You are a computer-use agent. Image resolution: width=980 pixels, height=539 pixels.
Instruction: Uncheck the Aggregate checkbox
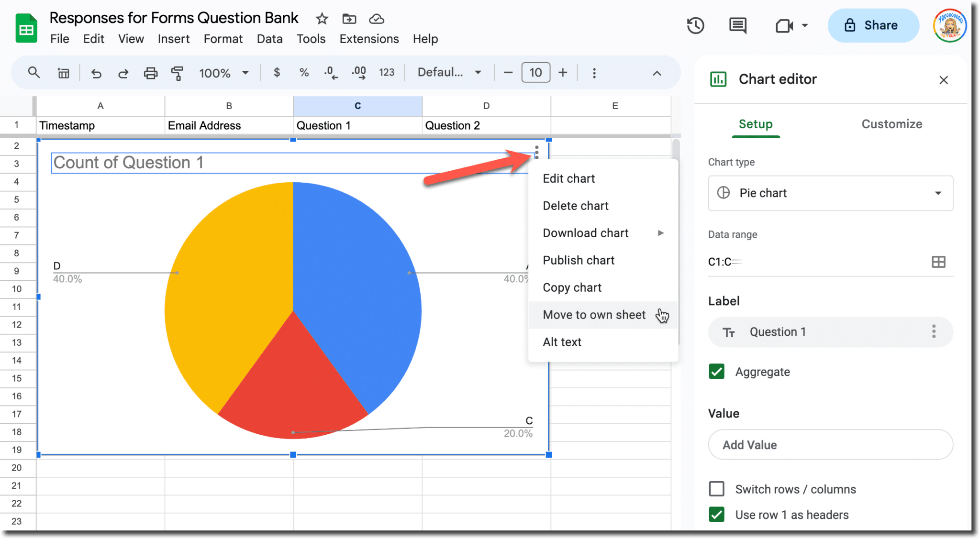tap(716, 372)
